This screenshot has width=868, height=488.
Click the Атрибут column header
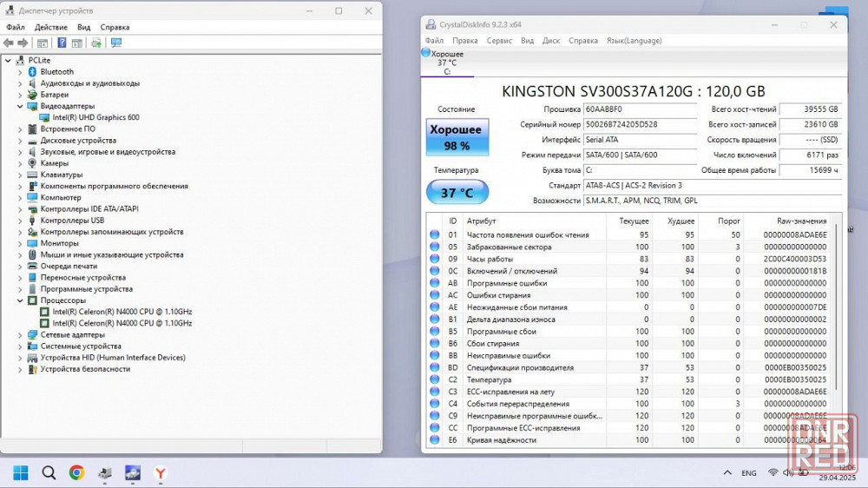tap(481, 221)
